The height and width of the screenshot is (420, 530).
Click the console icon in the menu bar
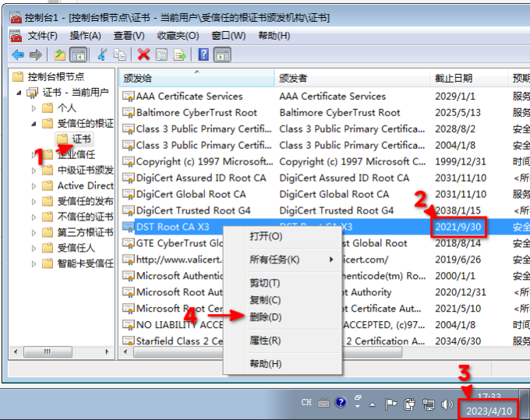tap(16, 36)
